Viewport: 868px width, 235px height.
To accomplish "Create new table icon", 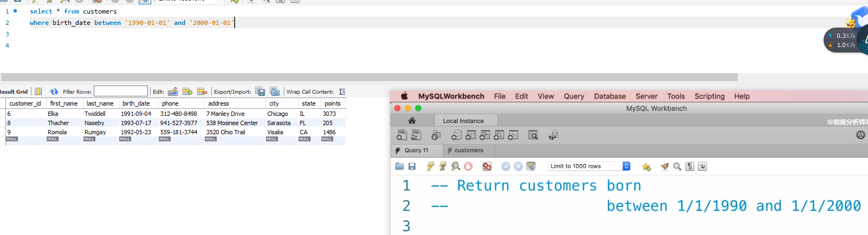I will click(471, 135).
